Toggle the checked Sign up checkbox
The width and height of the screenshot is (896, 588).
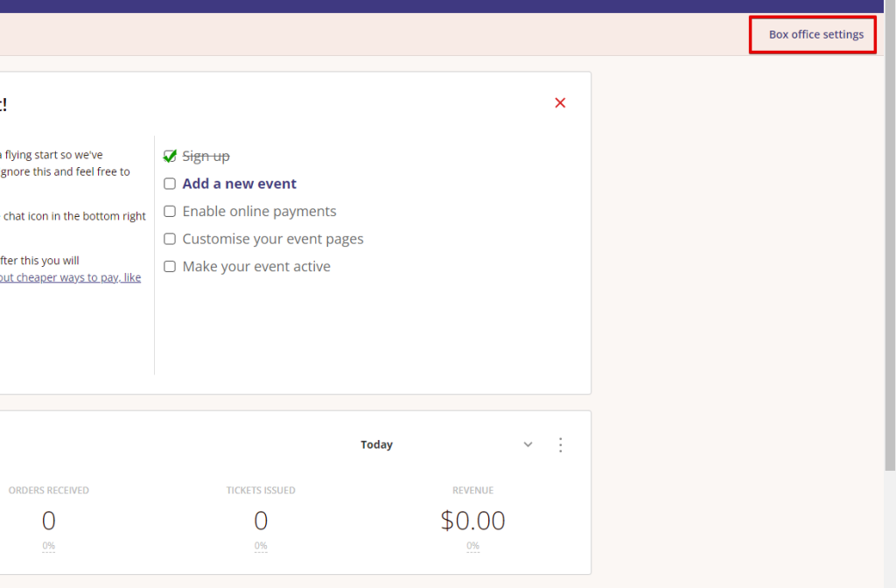[170, 156]
